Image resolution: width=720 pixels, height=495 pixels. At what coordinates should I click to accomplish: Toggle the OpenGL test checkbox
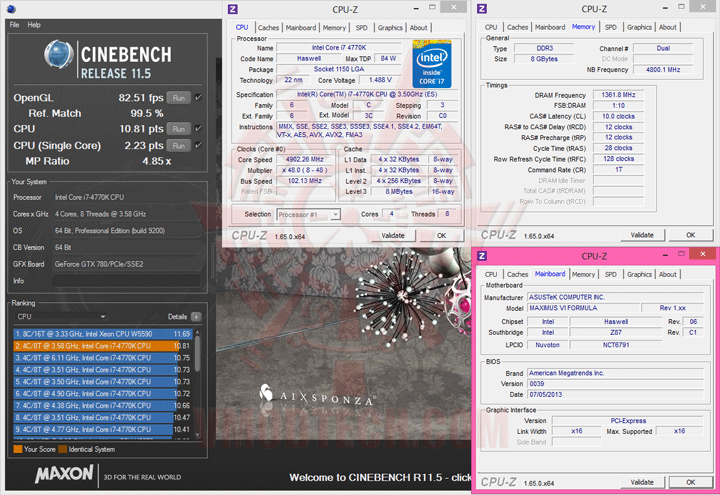coord(198,97)
